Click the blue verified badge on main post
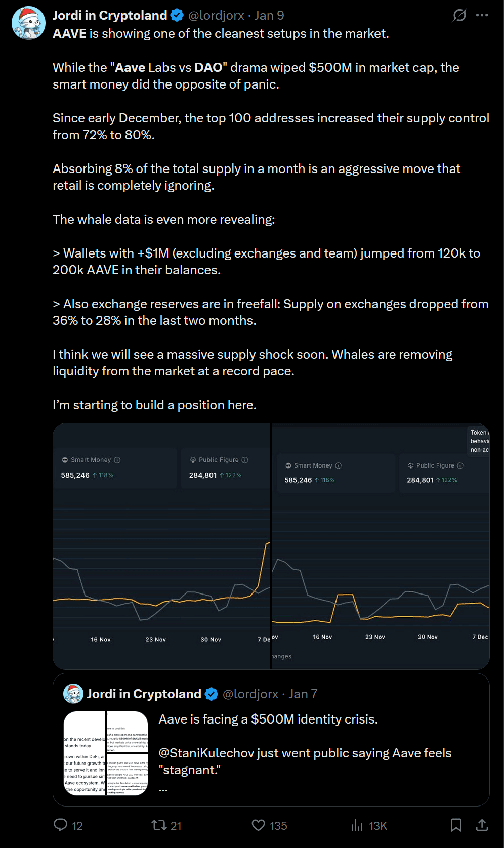 (x=177, y=16)
